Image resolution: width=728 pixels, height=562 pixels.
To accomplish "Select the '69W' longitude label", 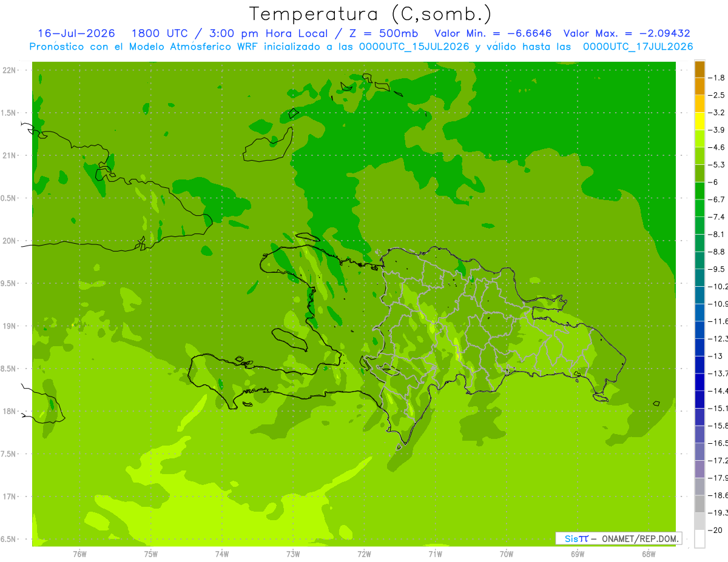I will (578, 554).
